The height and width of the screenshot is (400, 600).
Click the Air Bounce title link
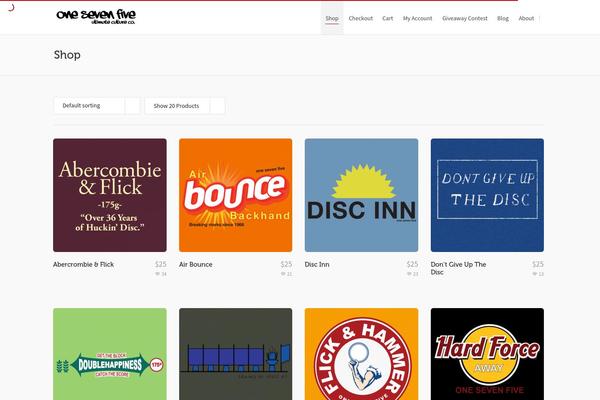coord(196,264)
